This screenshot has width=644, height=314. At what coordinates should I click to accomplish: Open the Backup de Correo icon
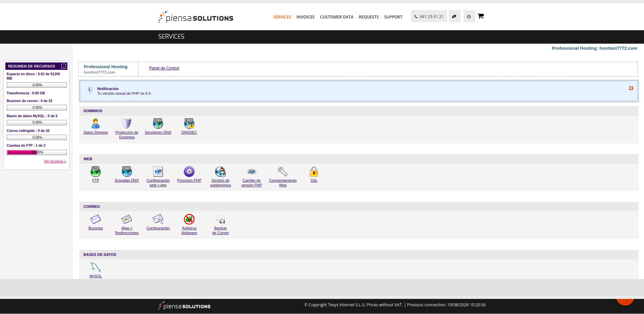(x=220, y=219)
